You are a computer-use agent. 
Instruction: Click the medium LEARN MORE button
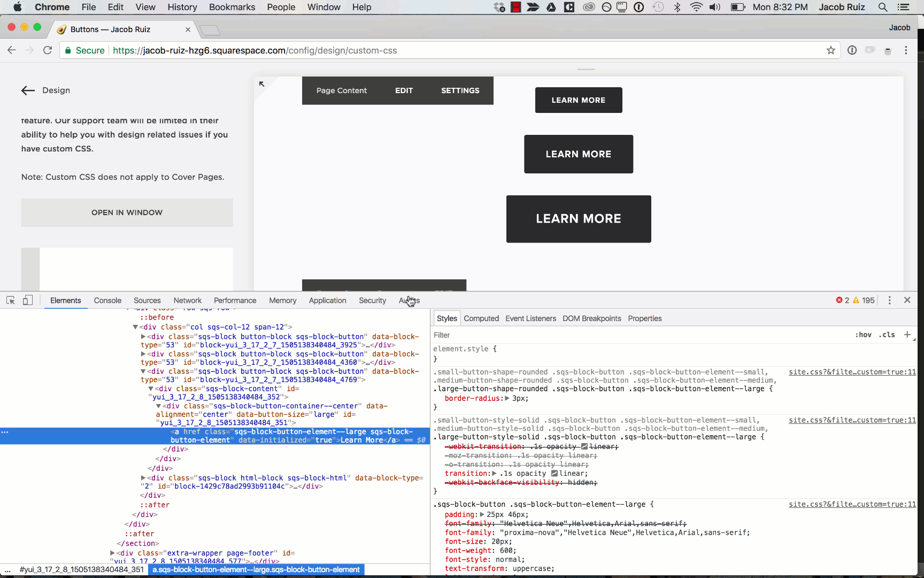[x=579, y=154]
